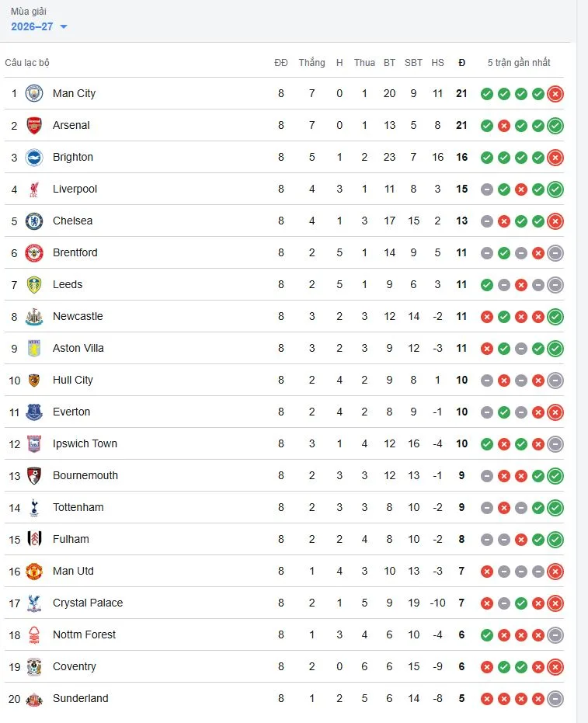
Task: Click the HS column header
Action: [x=437, y=63]
